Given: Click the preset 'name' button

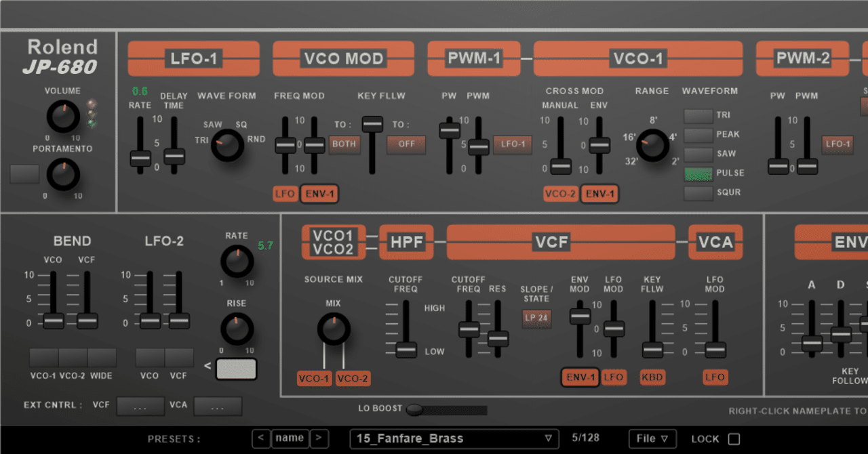Looking at the screenshot, I should (x=290, y=438).
